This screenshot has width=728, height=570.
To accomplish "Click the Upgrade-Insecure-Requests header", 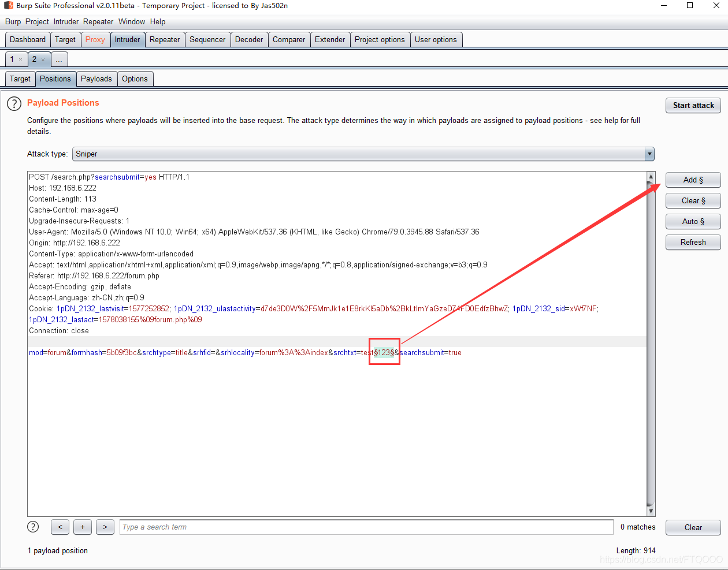I will click(x=79, y=221).
